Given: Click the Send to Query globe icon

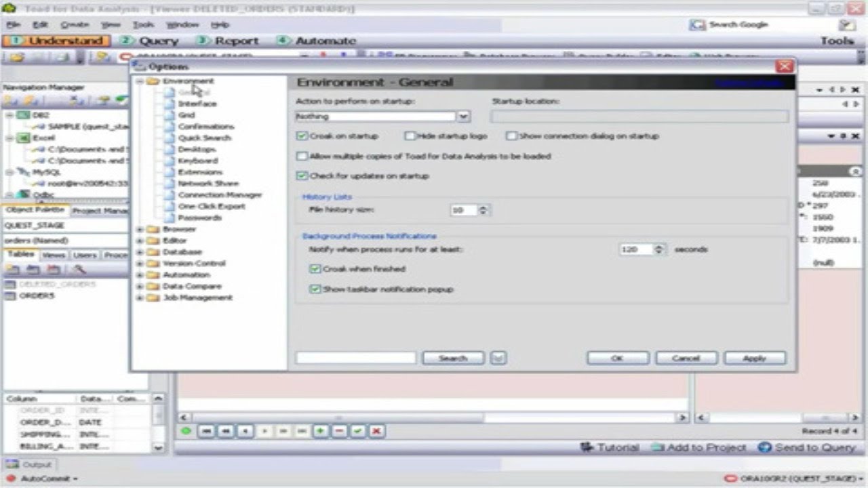Looking at the screenshot, I should point(764,447).
